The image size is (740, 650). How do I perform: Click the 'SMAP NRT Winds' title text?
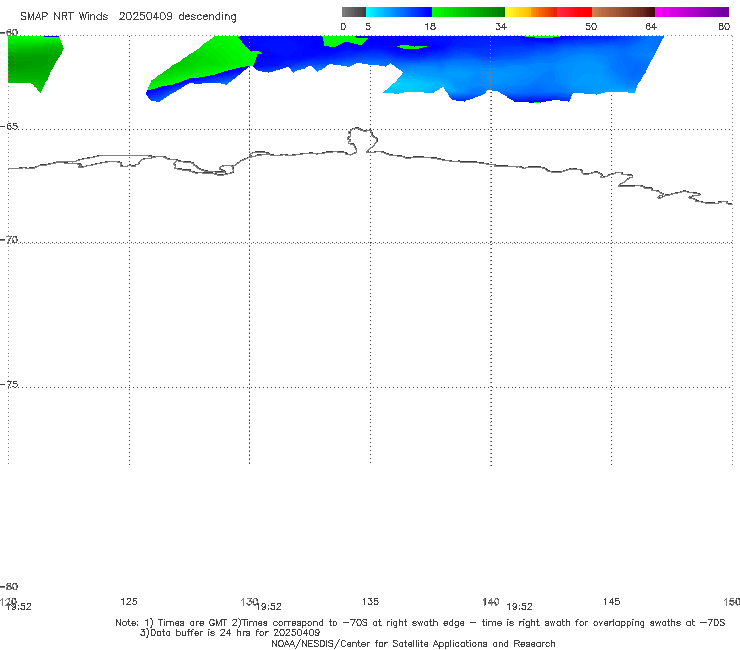point(64,16)
